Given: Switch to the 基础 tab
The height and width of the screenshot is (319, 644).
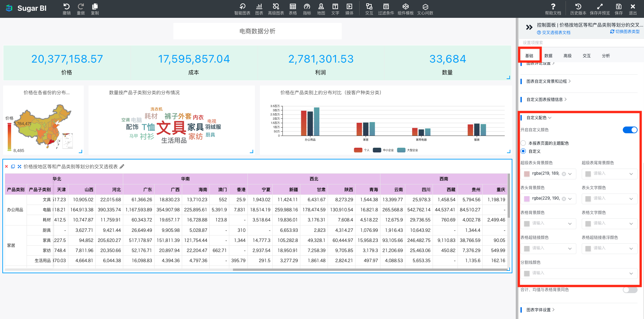Looking at the screenshot, I should [x=529, y=56].
